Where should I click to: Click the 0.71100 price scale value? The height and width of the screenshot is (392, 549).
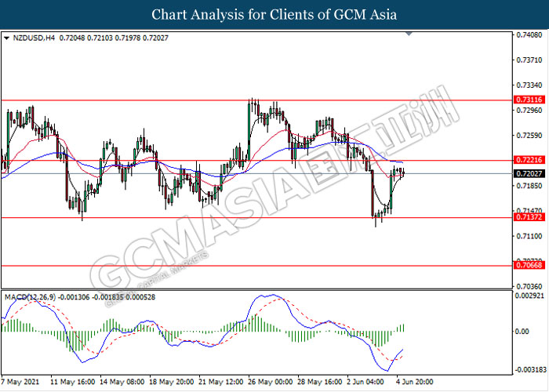529,236
